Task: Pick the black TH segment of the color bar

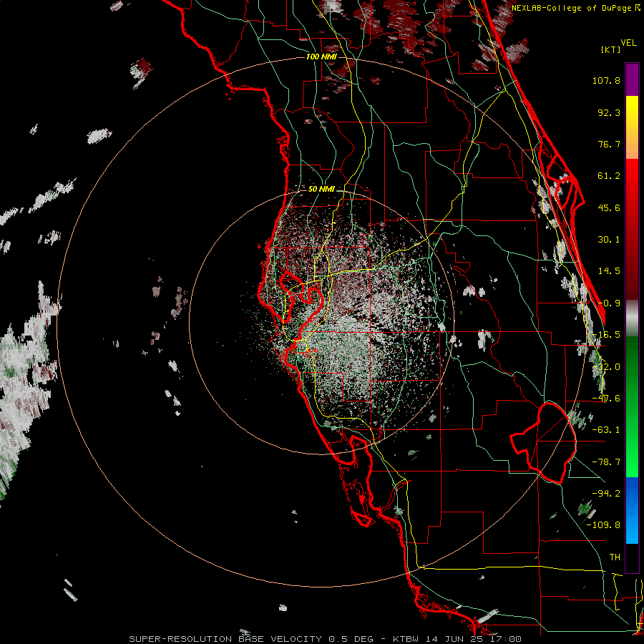Action: pos(632,557)
